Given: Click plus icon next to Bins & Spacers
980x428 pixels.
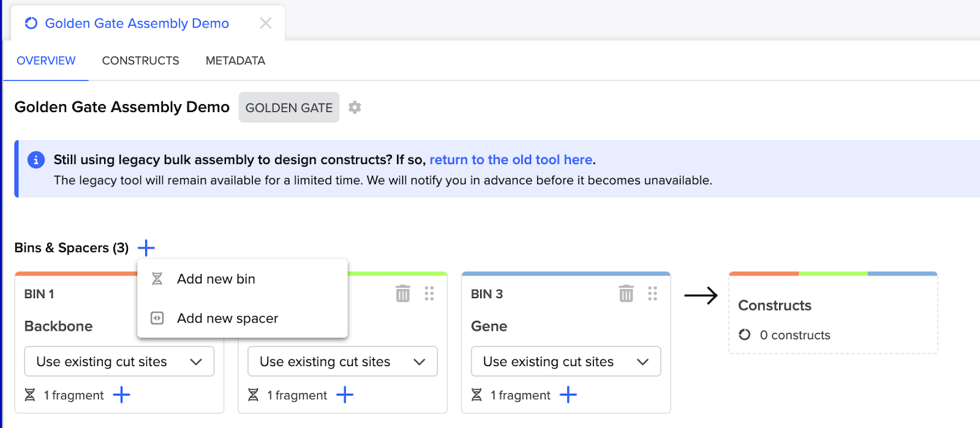Looking at the screenshot, I should coord(146,248).
